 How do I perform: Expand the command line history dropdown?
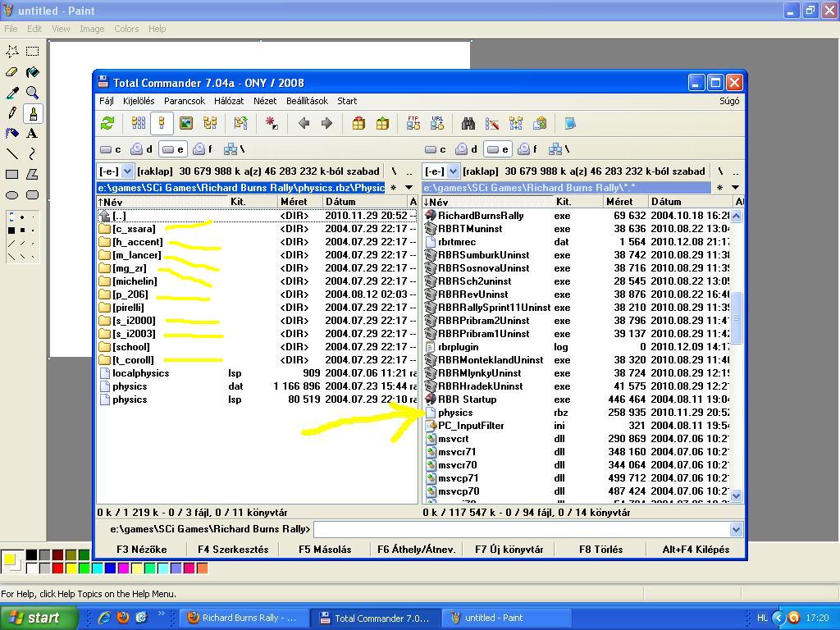(736, 530)
